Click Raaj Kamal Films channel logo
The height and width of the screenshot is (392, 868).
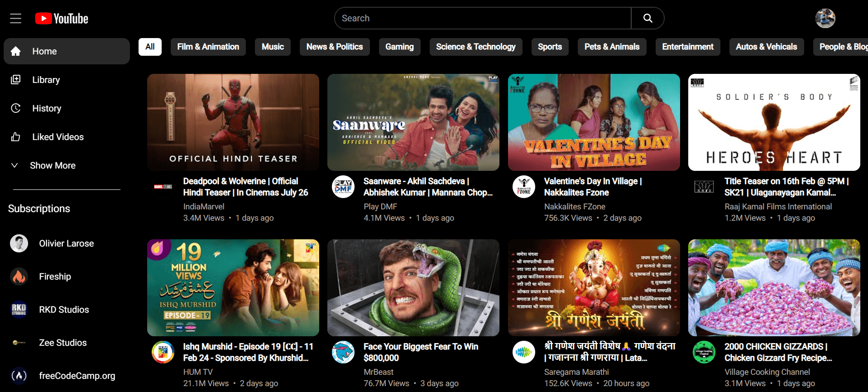point(704,187)
